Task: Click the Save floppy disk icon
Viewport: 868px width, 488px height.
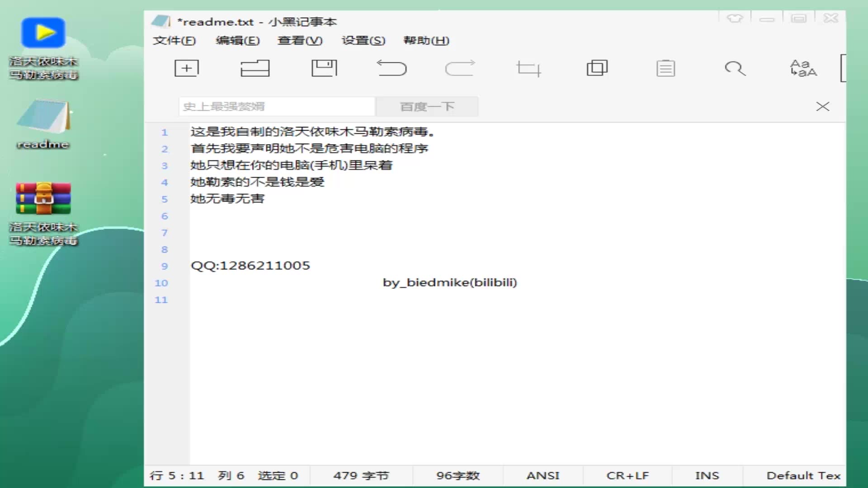Action: [324, 68]
